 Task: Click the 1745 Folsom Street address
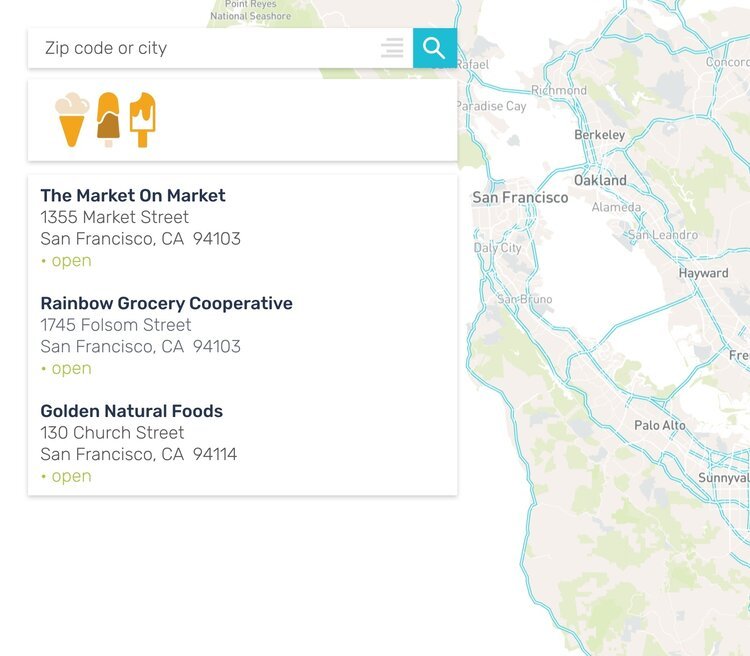[x=115, y=325]
